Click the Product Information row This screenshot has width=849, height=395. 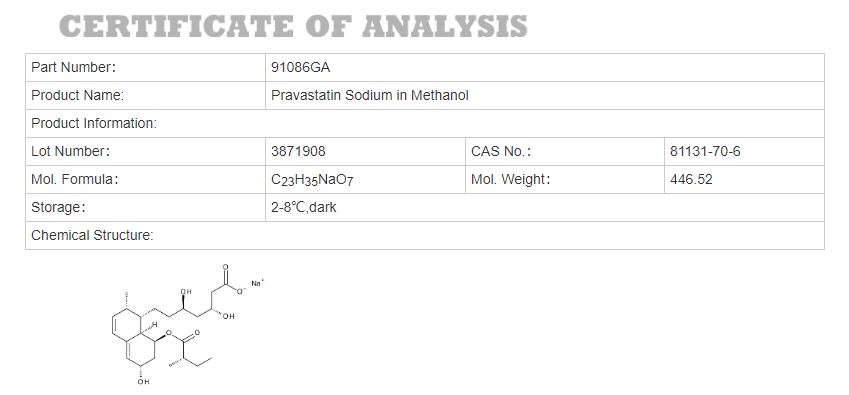coord(425,123)
